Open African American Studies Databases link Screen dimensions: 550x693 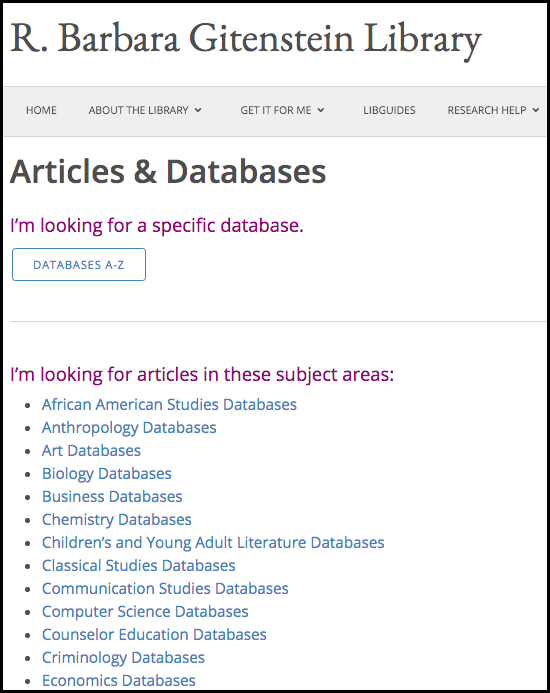(169, 404)
